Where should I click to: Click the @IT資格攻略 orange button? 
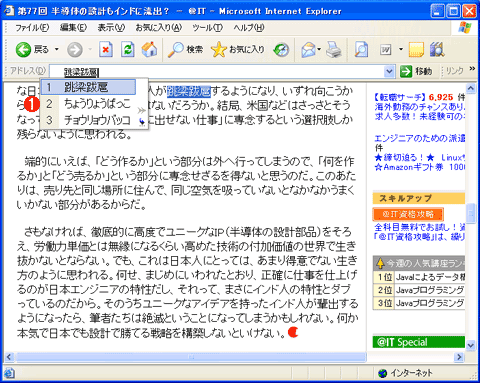[408, 214]
